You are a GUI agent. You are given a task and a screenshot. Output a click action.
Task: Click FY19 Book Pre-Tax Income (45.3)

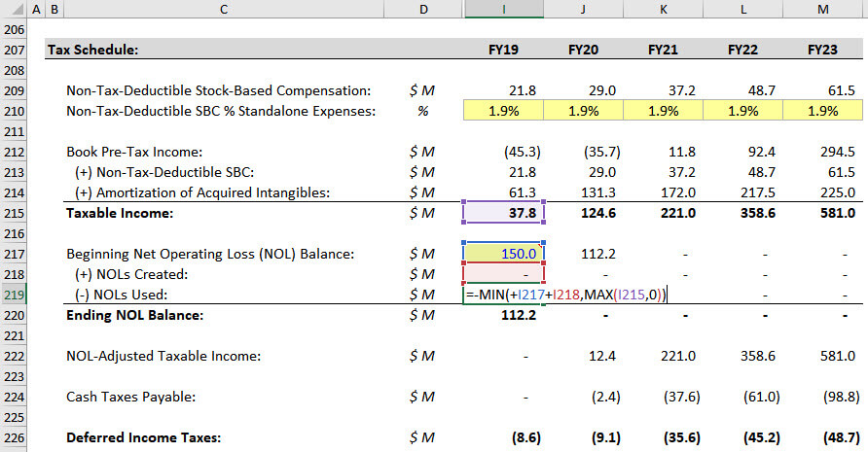(x=522, y=153)
